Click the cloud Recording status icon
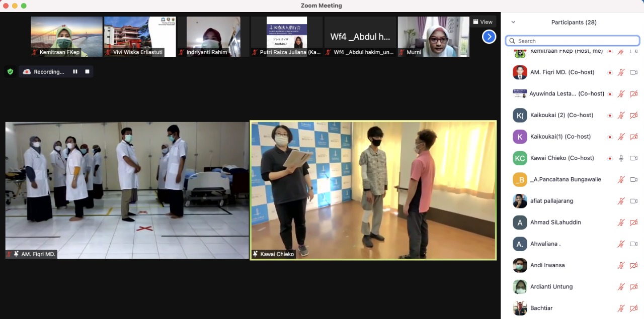 27,72
